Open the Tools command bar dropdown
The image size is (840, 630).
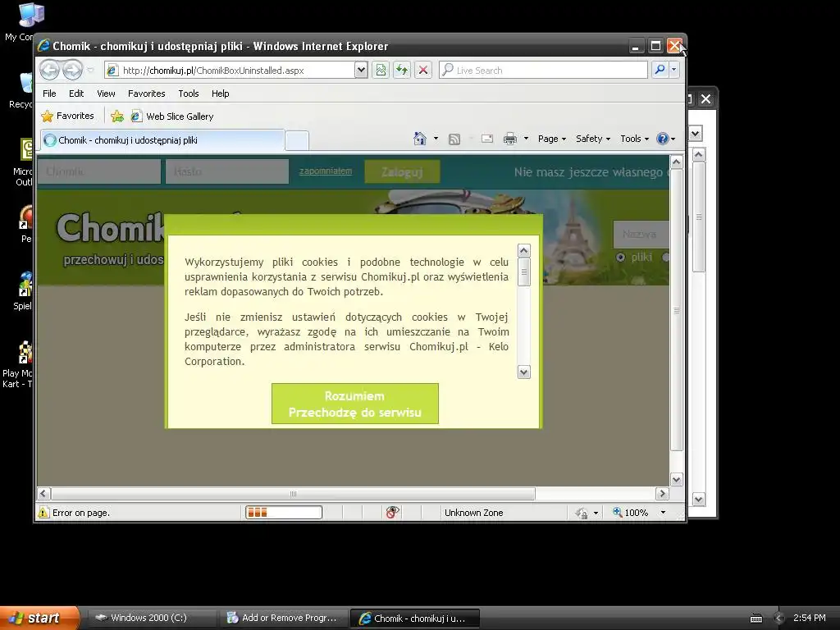pos(634,139)
